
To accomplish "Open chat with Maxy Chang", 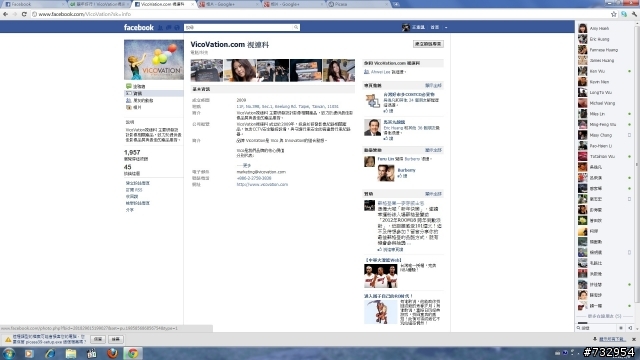I will [x=604, y=135].
